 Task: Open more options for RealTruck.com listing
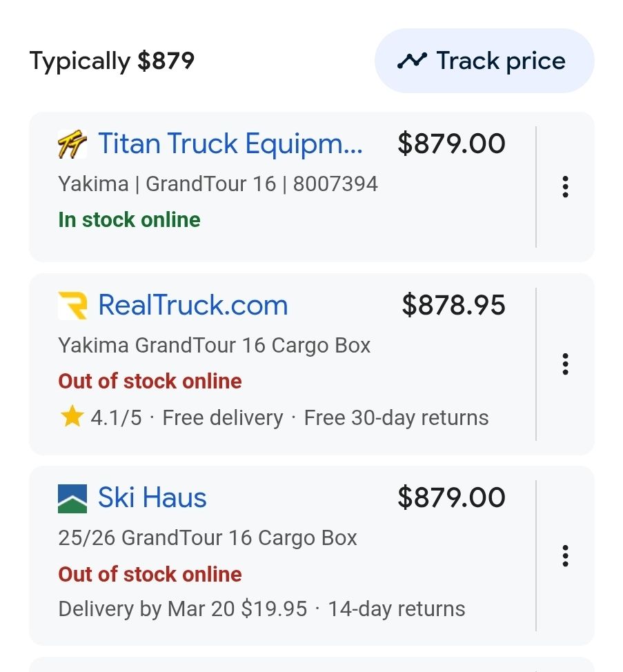565,364
